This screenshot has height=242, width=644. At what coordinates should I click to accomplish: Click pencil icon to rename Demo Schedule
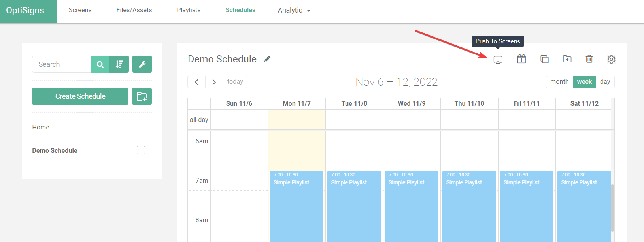click(267, 59)
